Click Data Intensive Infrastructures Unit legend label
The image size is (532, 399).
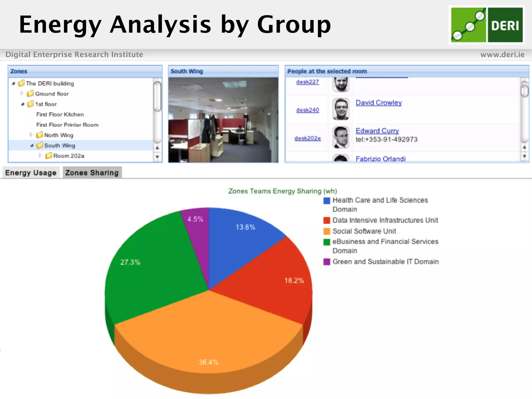tap(385, 220)
